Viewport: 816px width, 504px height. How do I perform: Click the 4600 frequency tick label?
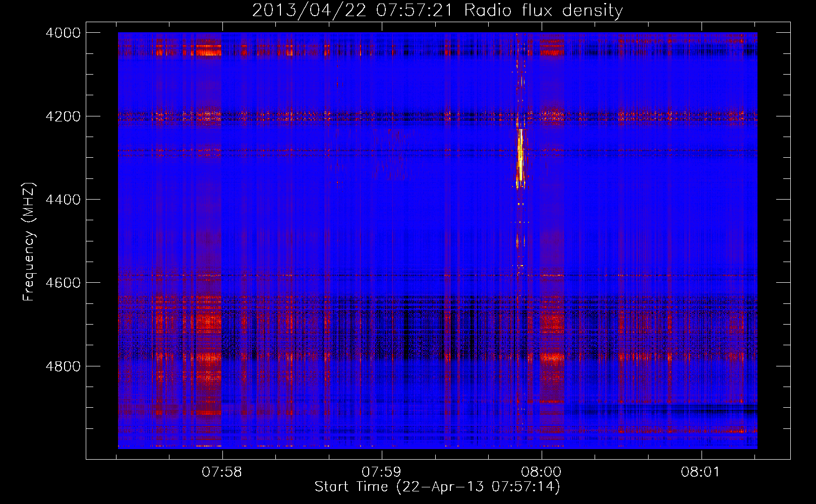click(x=63, y=283)
